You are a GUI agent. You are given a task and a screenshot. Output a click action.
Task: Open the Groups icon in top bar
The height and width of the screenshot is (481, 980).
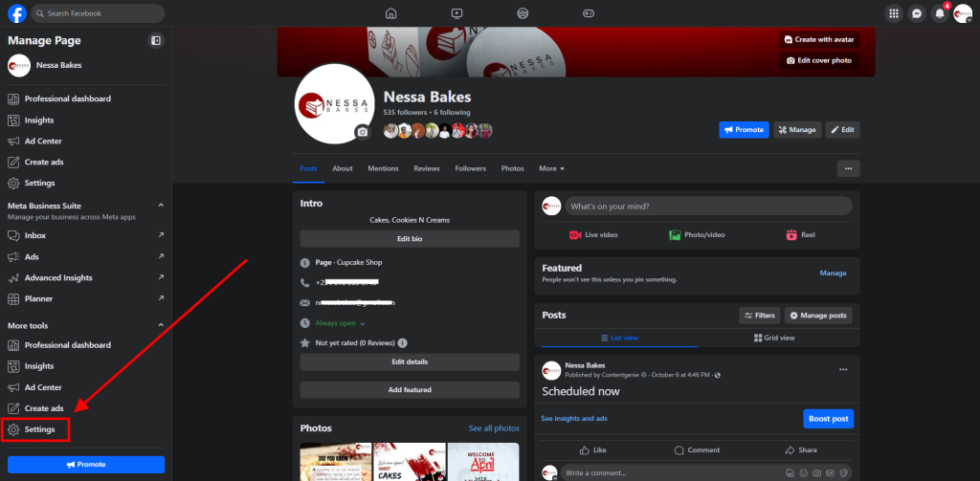click(x=523, y=13)
